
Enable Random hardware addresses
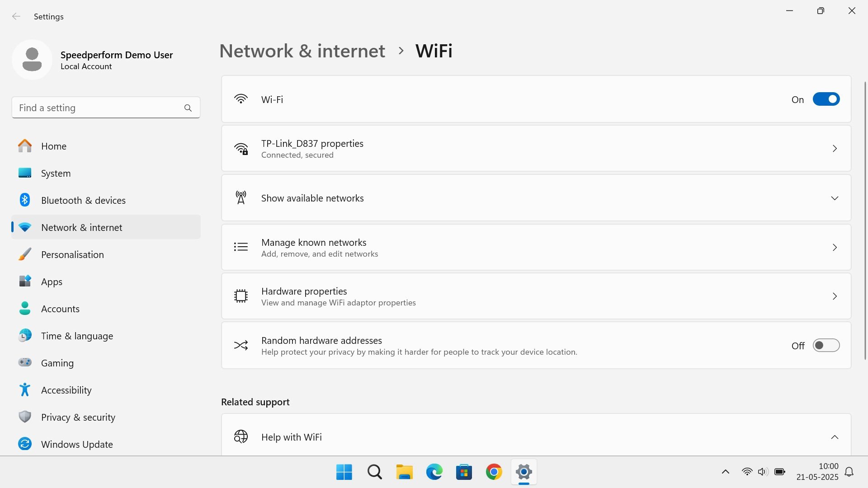pos(826,345)
